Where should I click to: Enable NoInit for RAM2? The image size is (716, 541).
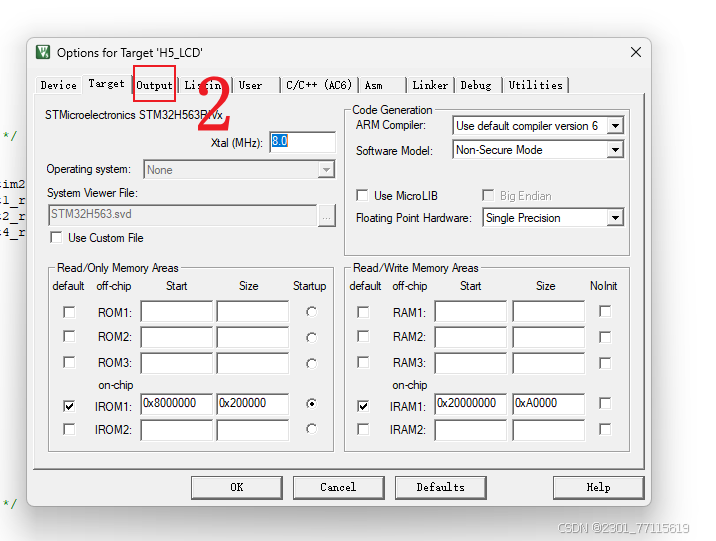(x=605, y=337)
